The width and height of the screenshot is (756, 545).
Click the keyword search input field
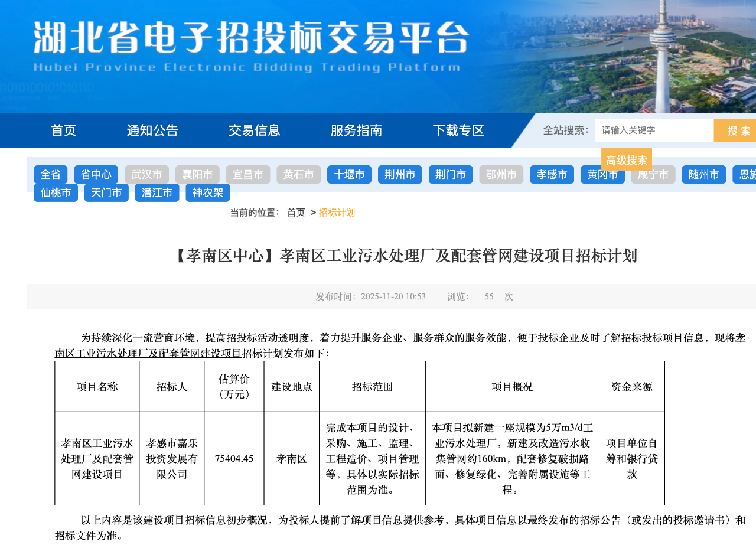coord(653,130)
